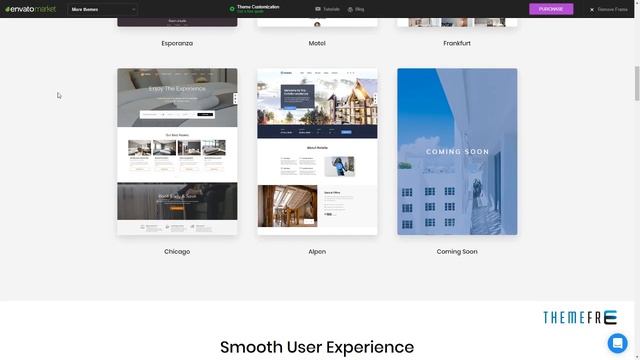
Task: Click the Coming Soon demo thumbnail
Action: coord(457,151)
